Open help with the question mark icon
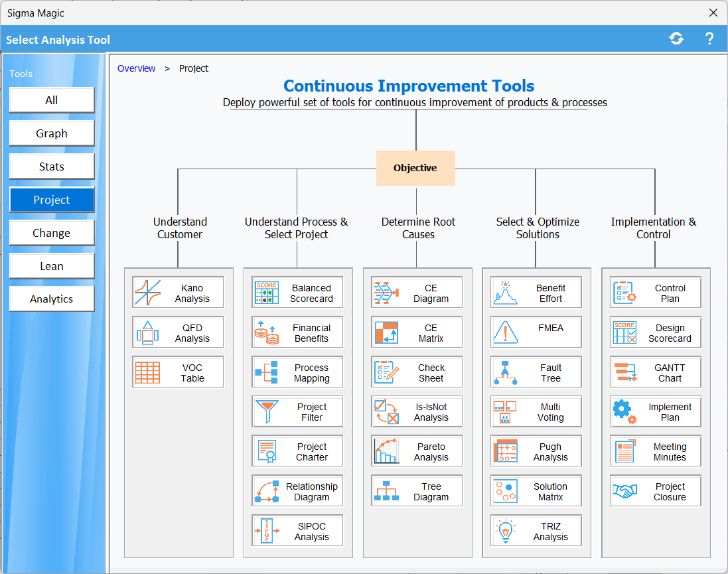The image size is (728, 574). click(x=709, y=39)
